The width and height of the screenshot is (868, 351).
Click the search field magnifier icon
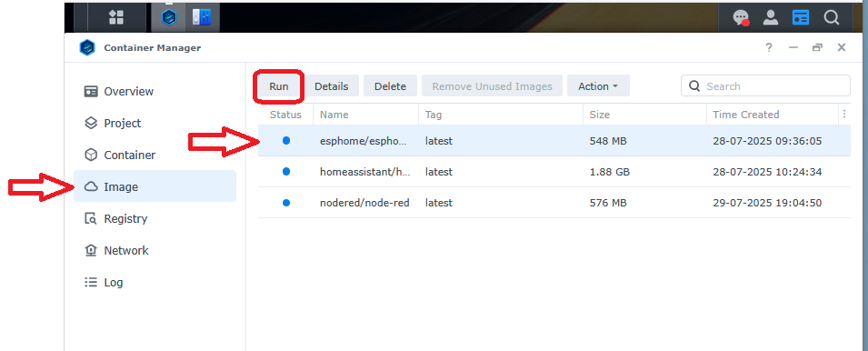[x=694, y=86]
